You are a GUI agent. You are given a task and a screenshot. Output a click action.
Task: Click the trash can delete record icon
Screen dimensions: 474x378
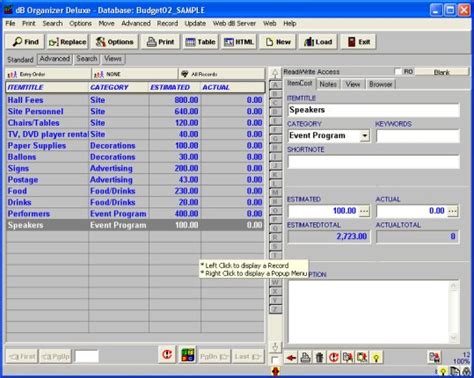click(319, 358)
